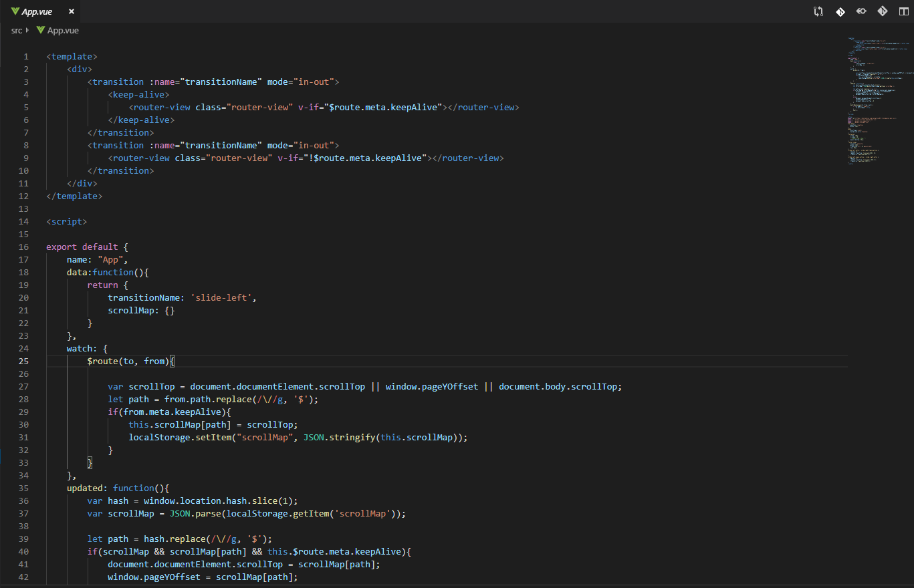This screenshot has height=588, width=914.
Task: Place cursor on 'export default {'
Action: click(87, 247)
